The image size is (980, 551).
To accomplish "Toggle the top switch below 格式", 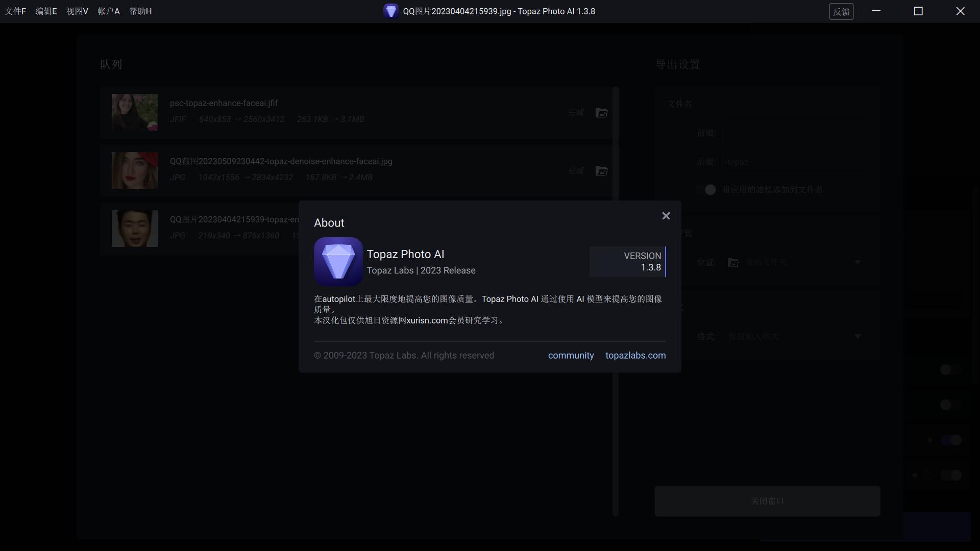I will tap(950, 369).
